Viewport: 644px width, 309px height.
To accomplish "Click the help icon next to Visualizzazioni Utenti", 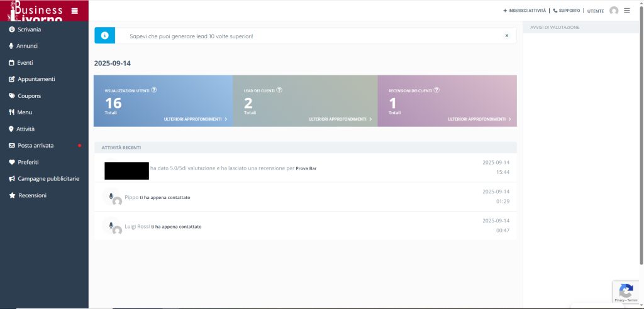I will (154, 90).
